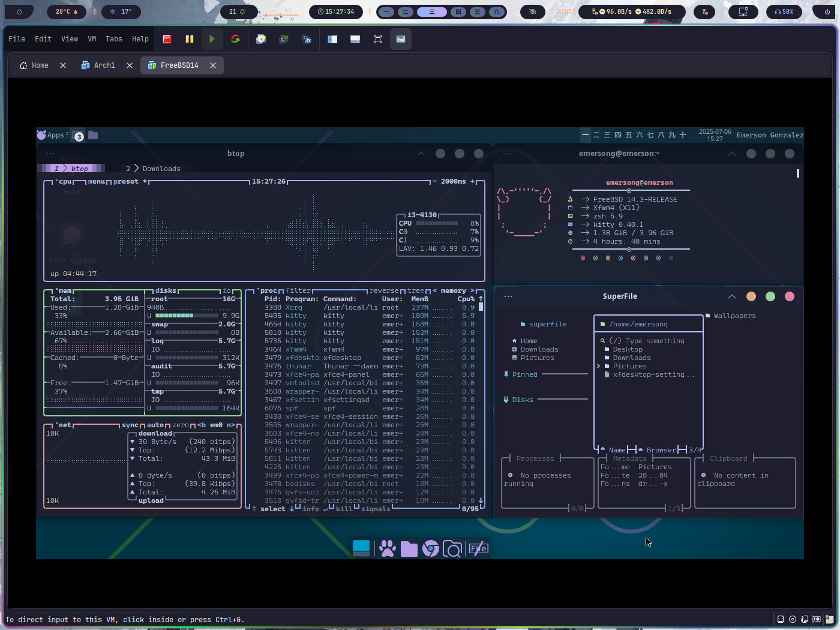The width and height of the screenshot is (840, 630).
Task: Click the green play power-on icon
Action: (x=212, y=39)
